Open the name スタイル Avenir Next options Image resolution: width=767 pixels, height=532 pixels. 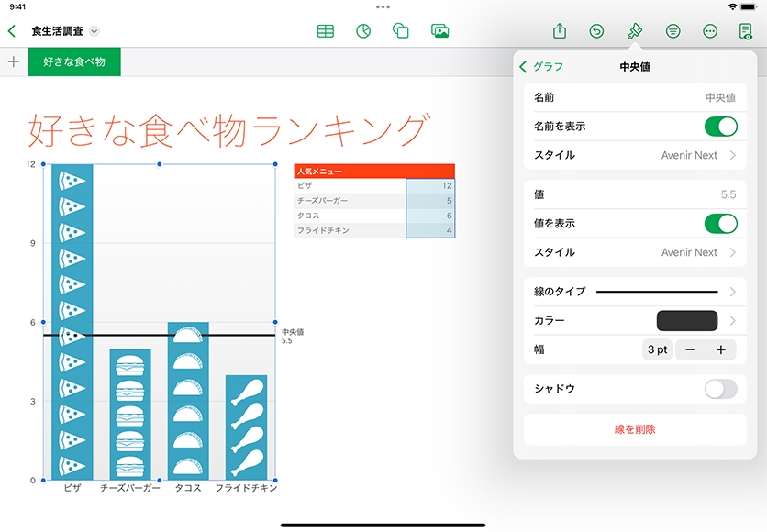pos(697,156)
